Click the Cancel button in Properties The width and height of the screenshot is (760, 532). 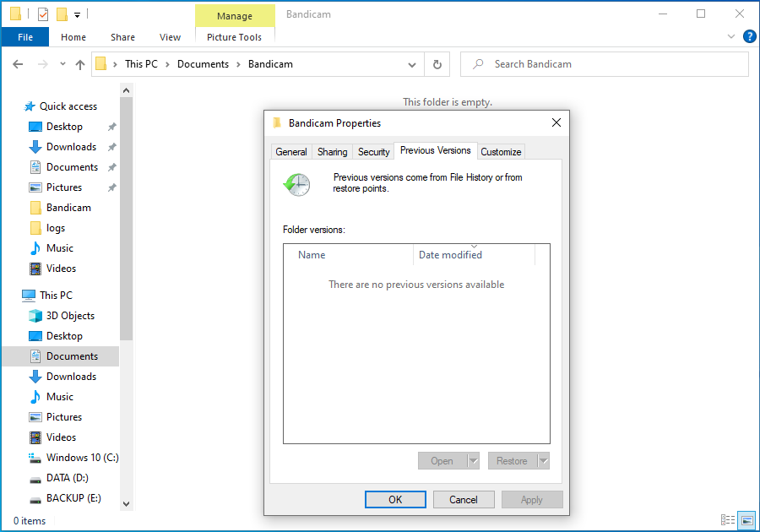[x=463, y=499]
